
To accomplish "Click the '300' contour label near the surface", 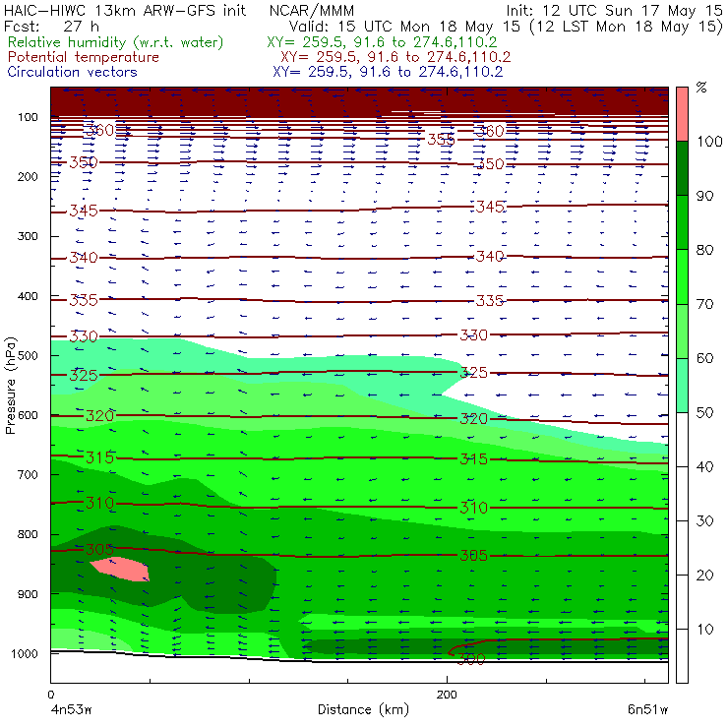I will [471, 659].
